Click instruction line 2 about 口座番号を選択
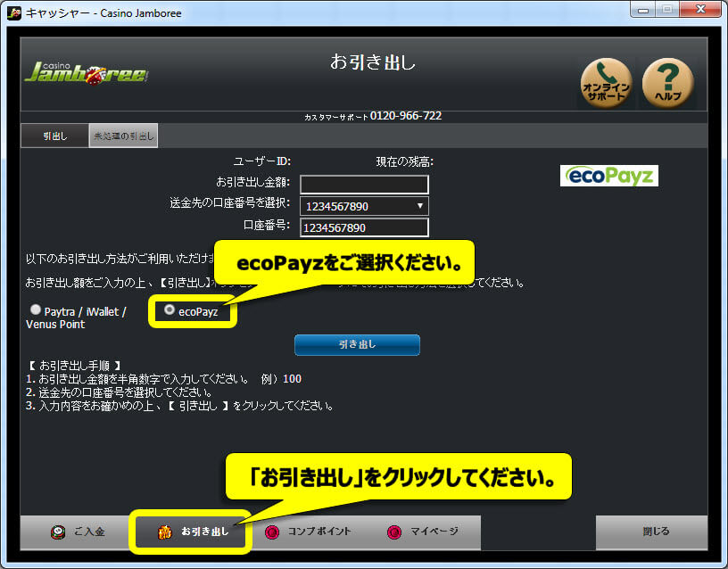728x569 pixels. [x=120, y=392]
